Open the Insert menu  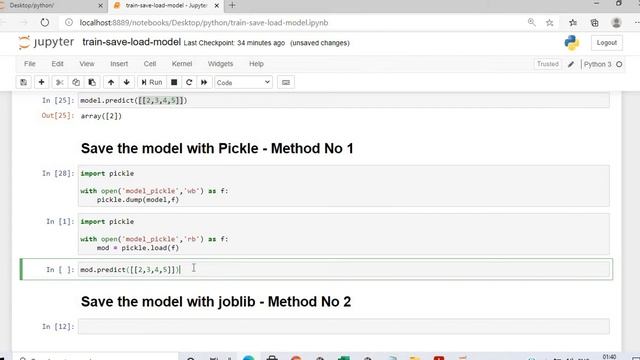tap(119, 64)
